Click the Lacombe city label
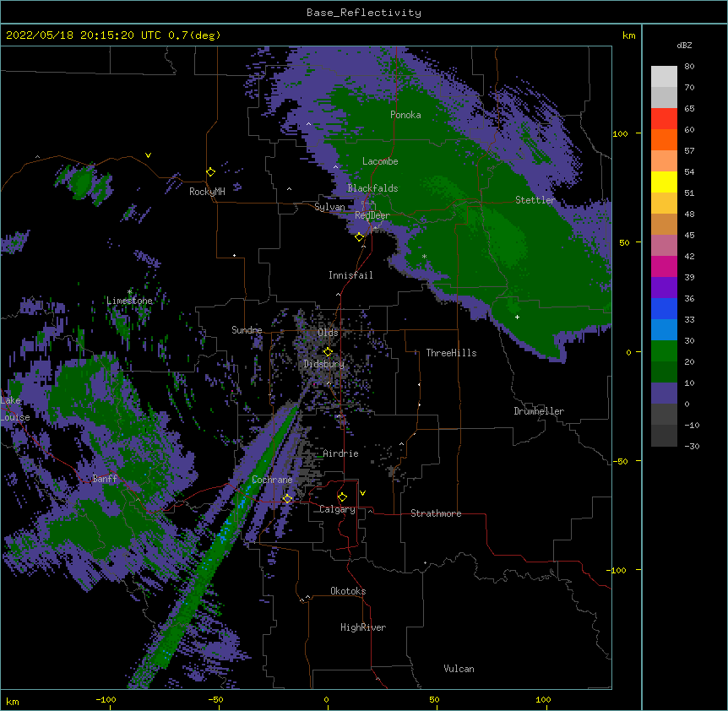 380,161
